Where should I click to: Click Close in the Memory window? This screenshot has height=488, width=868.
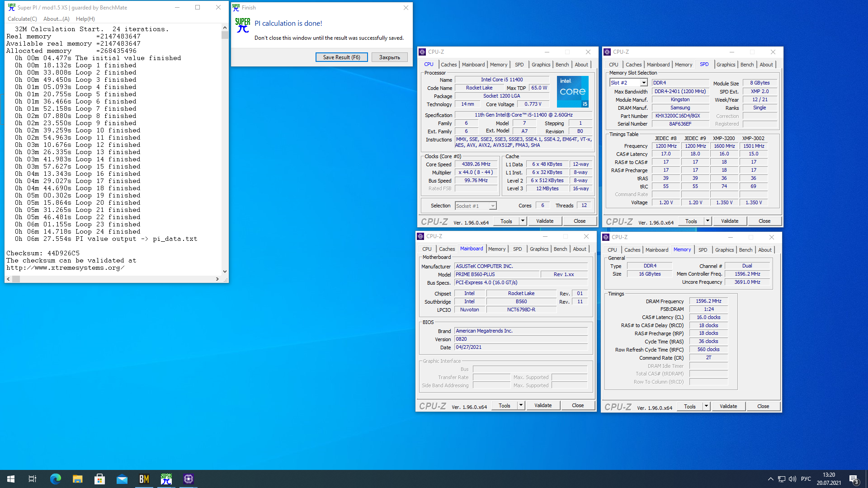(x=763, y=406)
